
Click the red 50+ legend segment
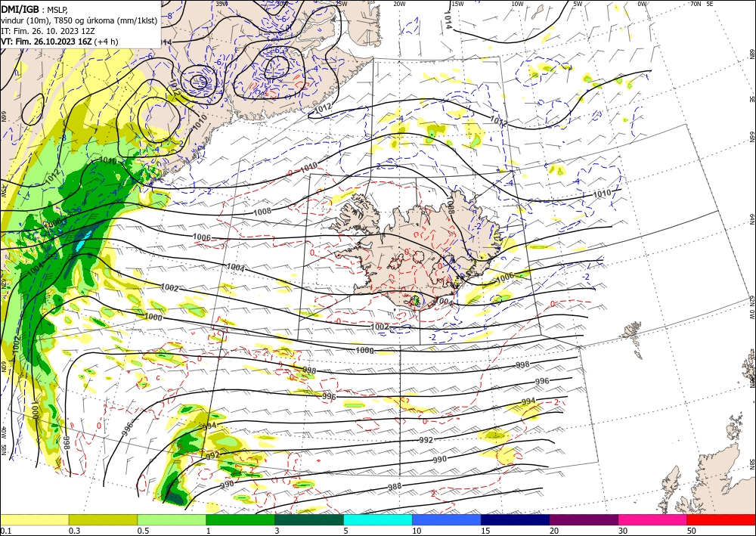click(x=721, y=519)
